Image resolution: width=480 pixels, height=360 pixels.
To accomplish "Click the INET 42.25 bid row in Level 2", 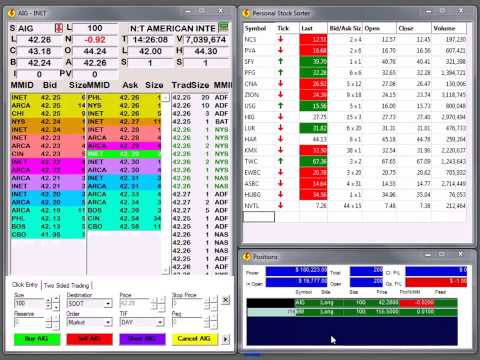I will [48, 97].
